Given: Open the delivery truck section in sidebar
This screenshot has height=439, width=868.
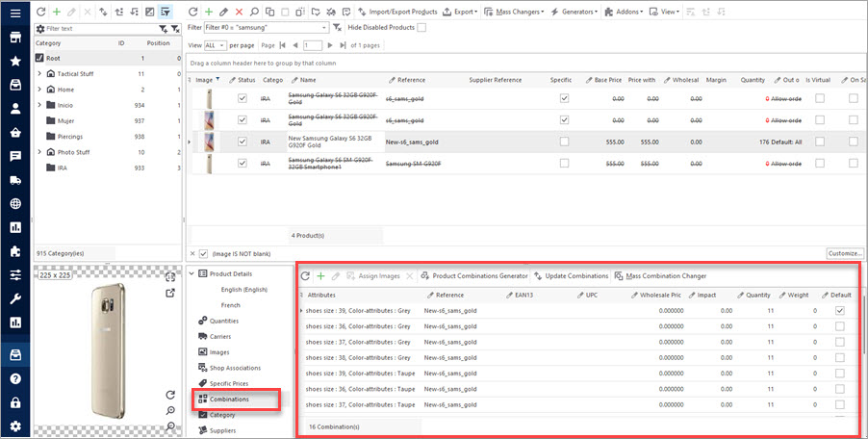Looking at the screenshot, I should (15, 180).
